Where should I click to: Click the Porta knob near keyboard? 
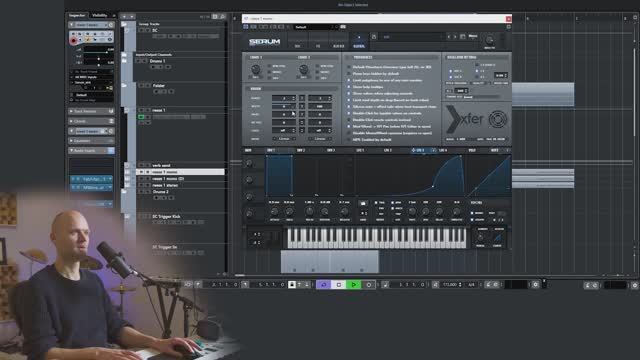pyautogui.click(x=481, y=238)
